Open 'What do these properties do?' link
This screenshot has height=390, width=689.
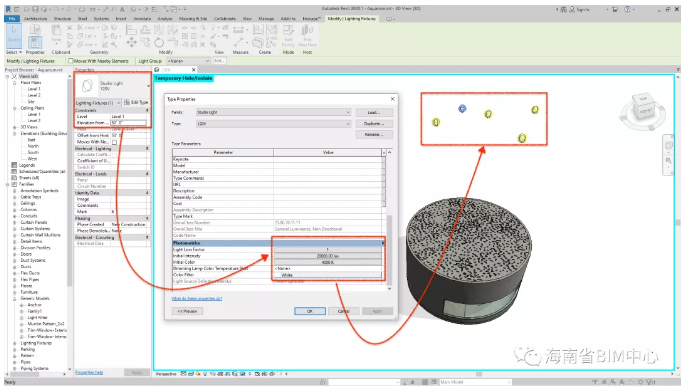pos(197,299)
